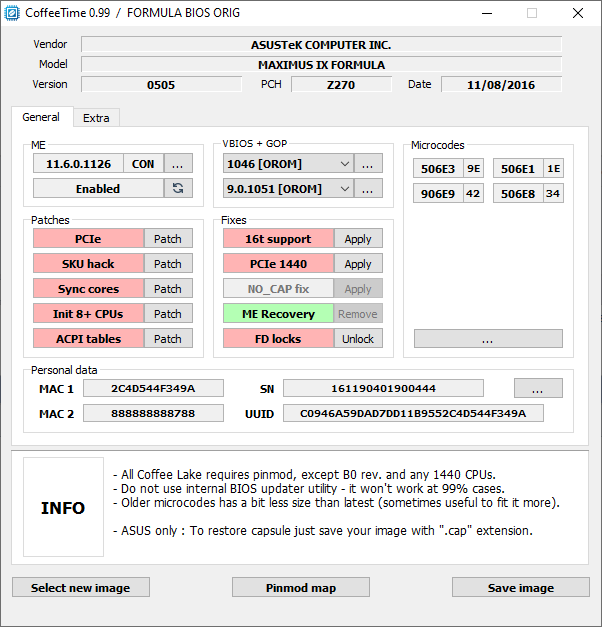Patch the Init 8+ CPUs entry
Viewport: 602px width, 627px height.
tap(168, 314)
